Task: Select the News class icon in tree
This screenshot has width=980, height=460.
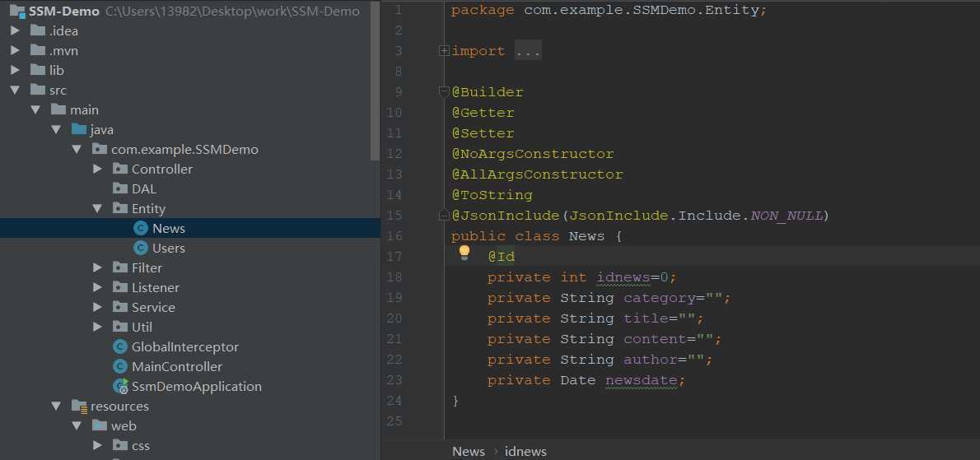Action: pyautogui.click(x=141, y=228)
